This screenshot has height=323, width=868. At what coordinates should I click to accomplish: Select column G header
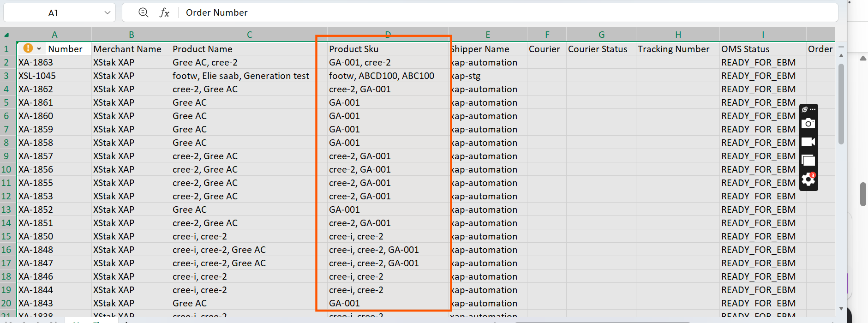(x=601, y=35)
